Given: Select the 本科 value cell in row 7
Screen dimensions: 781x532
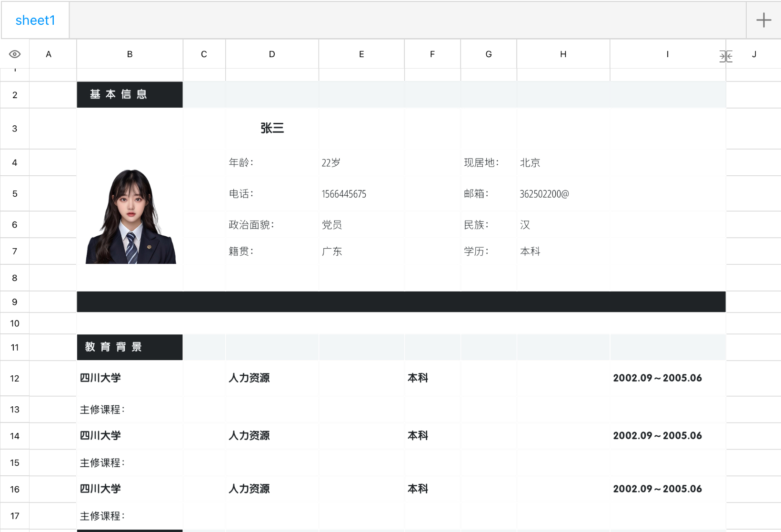Looking at the screenshot, I should pyautogui.click(x=563, y=251).
